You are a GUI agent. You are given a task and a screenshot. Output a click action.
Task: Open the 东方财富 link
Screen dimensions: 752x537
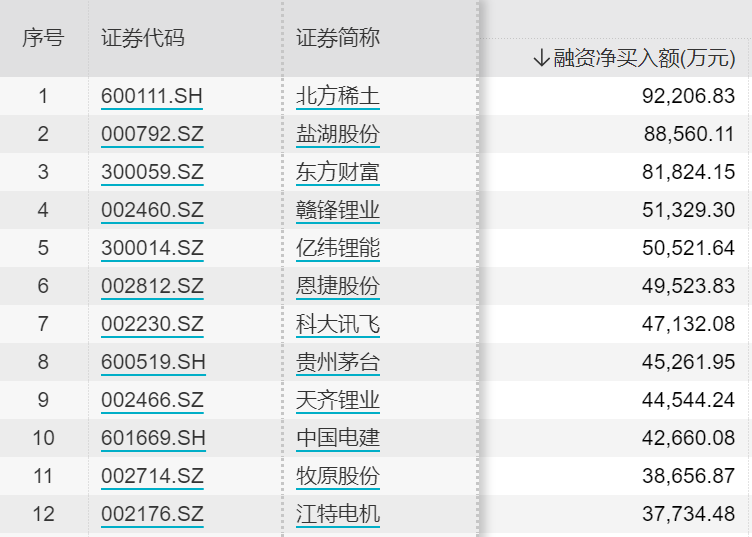tap(338, 173)
